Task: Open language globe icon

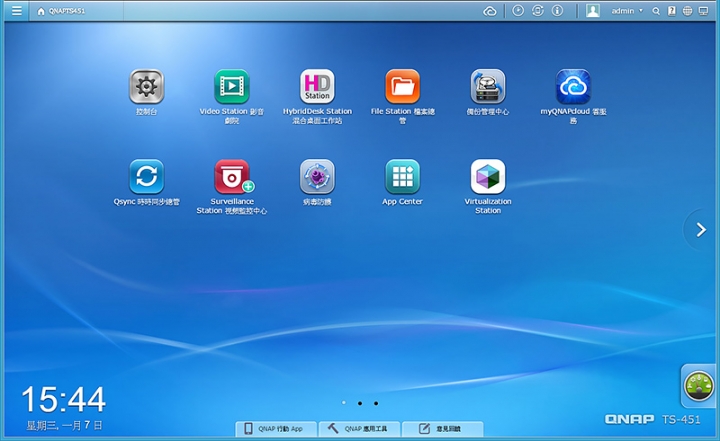Action: (x=687, y=11)
